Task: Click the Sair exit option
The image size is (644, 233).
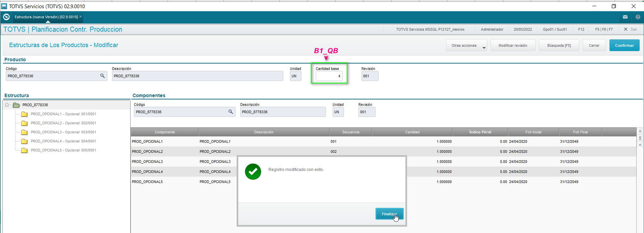Action: pos(631,29)
